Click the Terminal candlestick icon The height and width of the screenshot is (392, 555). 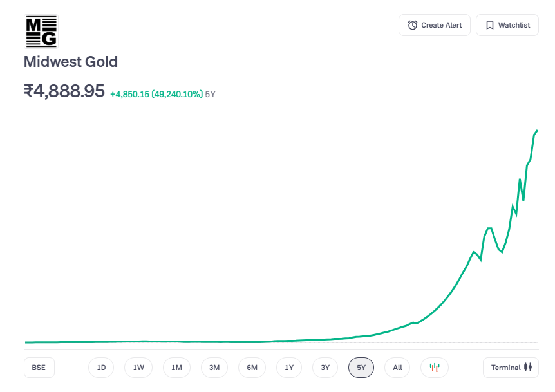pos(528,368)
